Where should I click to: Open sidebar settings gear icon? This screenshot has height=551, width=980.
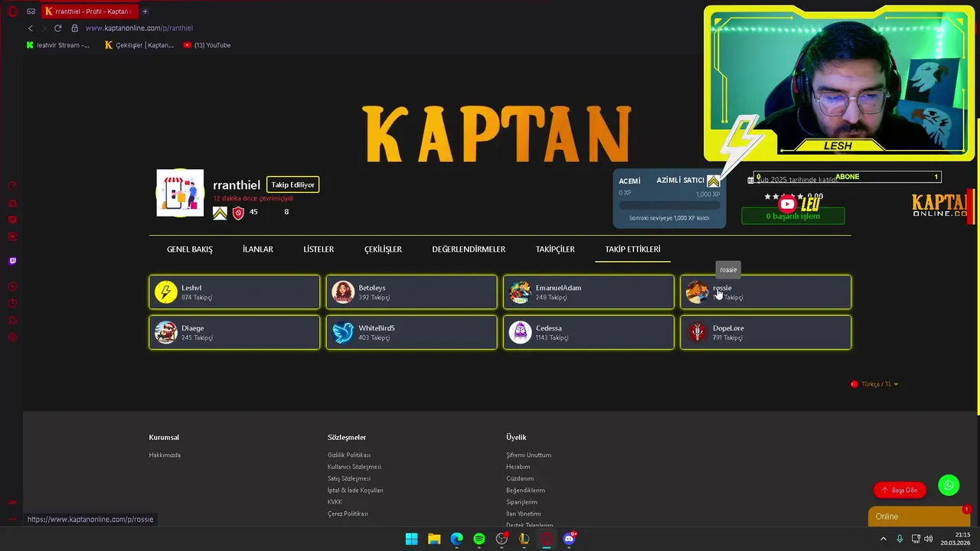point(12,337)
